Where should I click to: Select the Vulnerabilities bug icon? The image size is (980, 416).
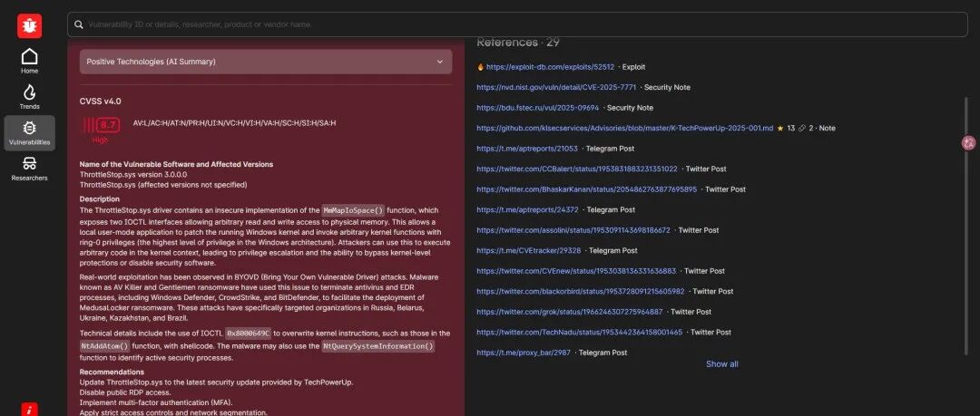[29, 132]
